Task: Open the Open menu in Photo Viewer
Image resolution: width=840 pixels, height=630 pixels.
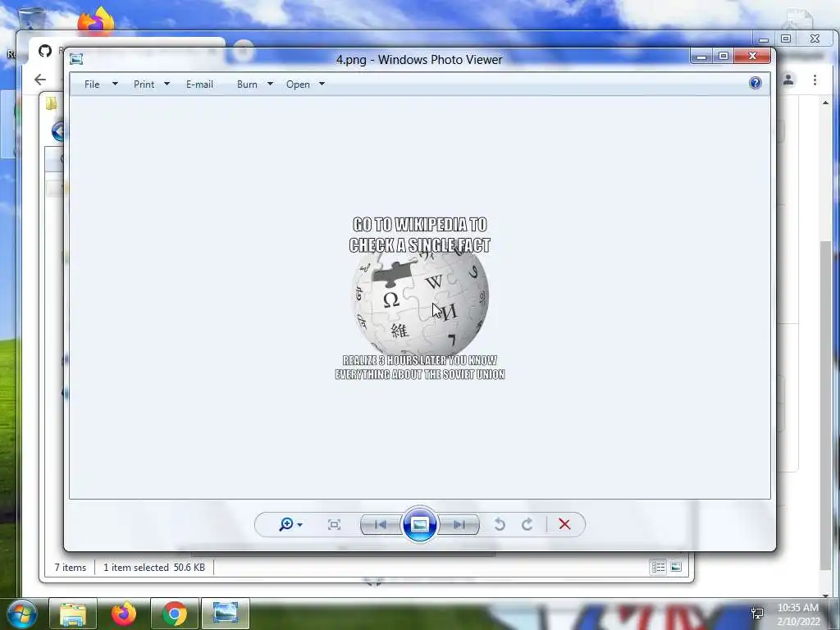Action: pos(298,84)
